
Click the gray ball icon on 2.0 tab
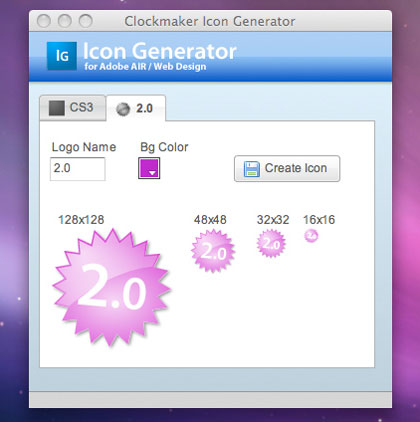123,109
